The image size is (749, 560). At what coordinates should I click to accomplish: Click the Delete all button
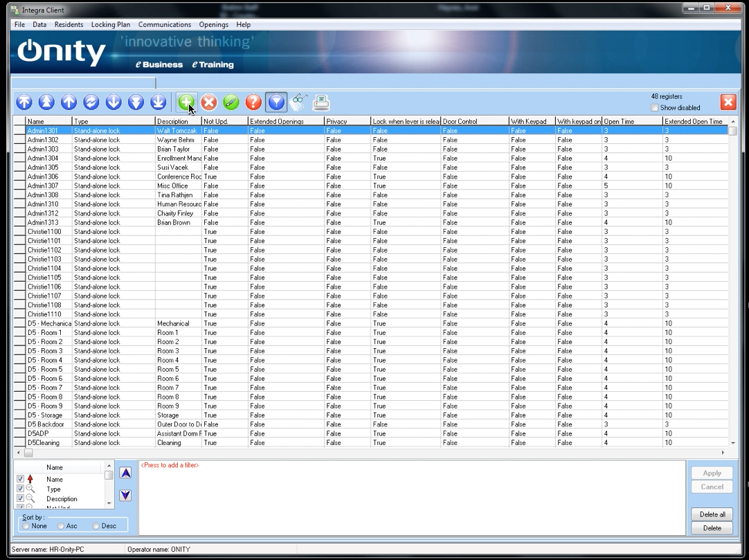pos(712,514)
